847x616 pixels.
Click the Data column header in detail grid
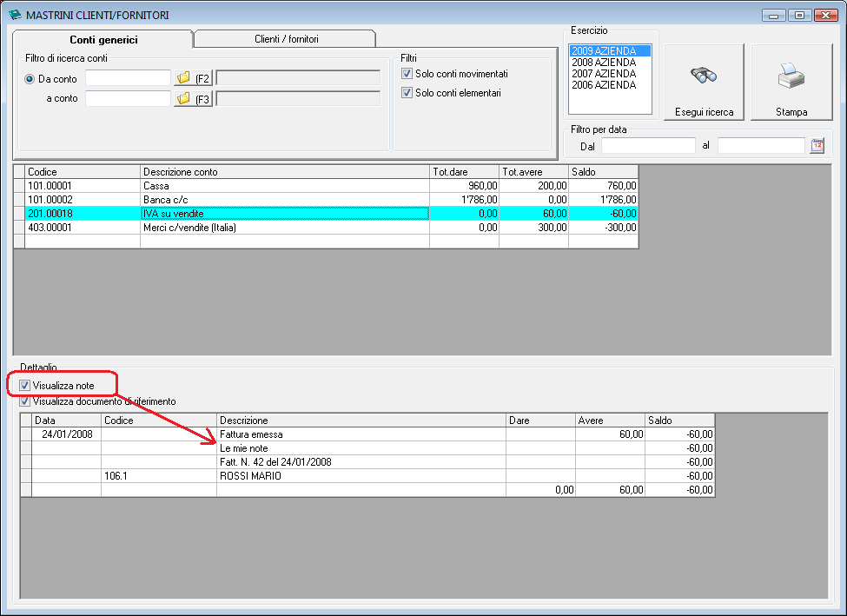66,421
